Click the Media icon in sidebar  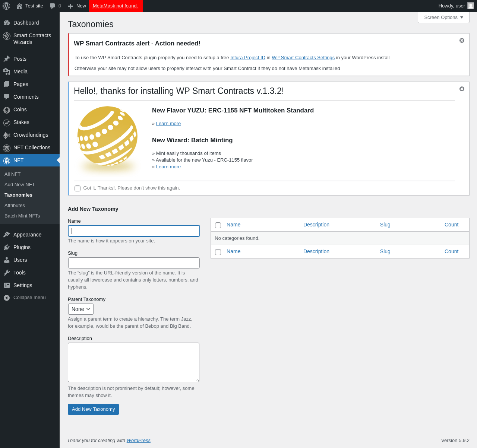[x=7, y=72]
